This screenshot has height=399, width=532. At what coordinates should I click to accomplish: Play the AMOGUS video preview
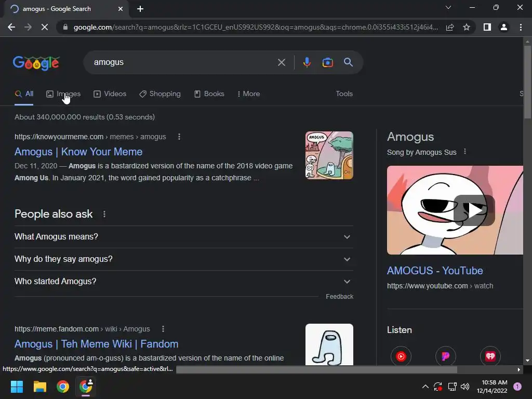click(474, 210)
